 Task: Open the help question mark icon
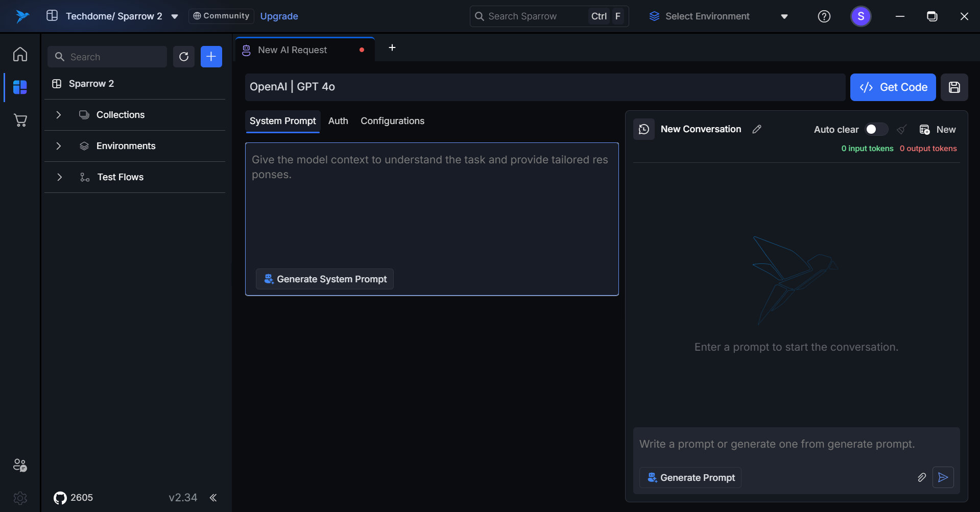click(824, 16)
